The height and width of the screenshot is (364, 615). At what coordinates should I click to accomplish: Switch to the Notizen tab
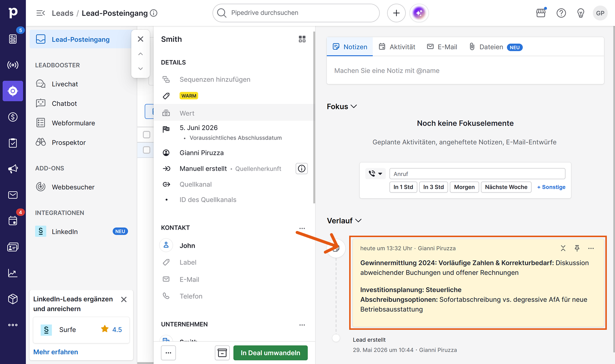[350, 47]
